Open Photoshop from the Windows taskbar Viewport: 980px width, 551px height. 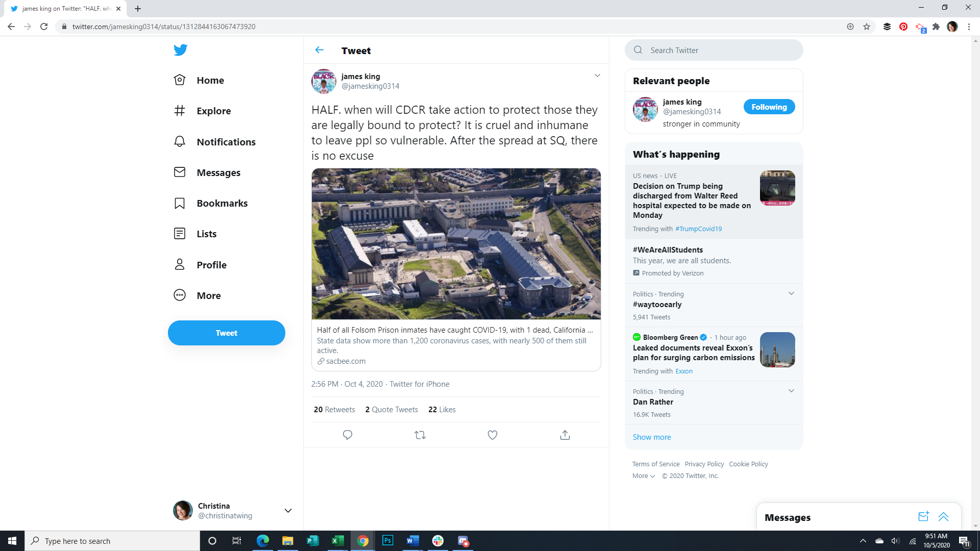(388, 540)
